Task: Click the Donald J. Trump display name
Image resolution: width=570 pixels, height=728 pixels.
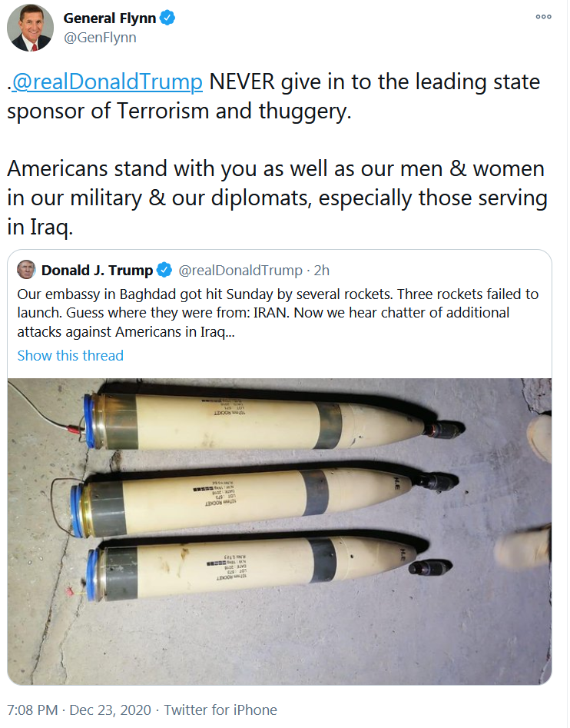Action: coord(97,271)
